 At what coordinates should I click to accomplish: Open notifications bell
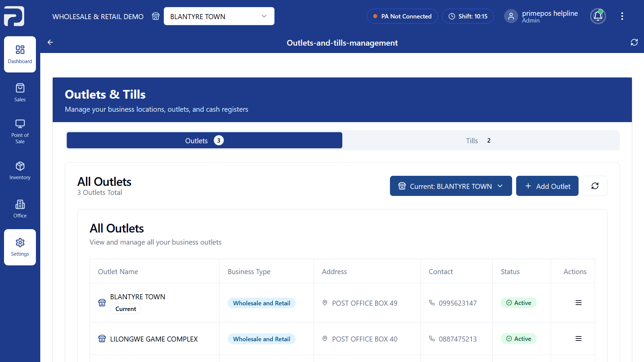[x=598, y=16]
